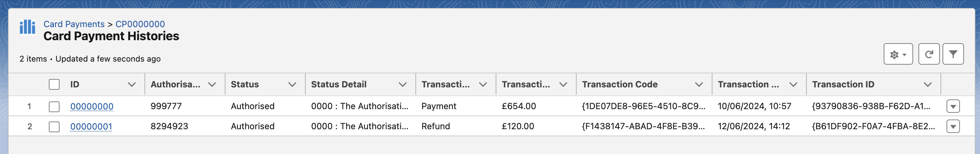Open the list view settings gear
The image size is (980, 154).
[x=898, y=54]
